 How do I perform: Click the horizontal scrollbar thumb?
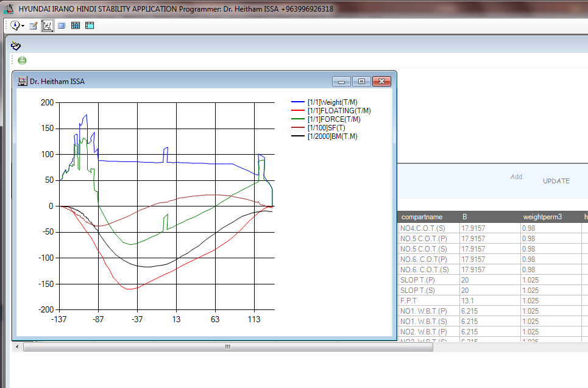227,347
